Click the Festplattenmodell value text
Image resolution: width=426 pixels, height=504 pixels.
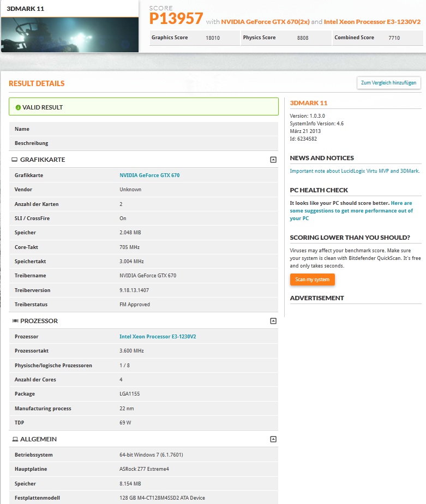click(x=162, y=498)
